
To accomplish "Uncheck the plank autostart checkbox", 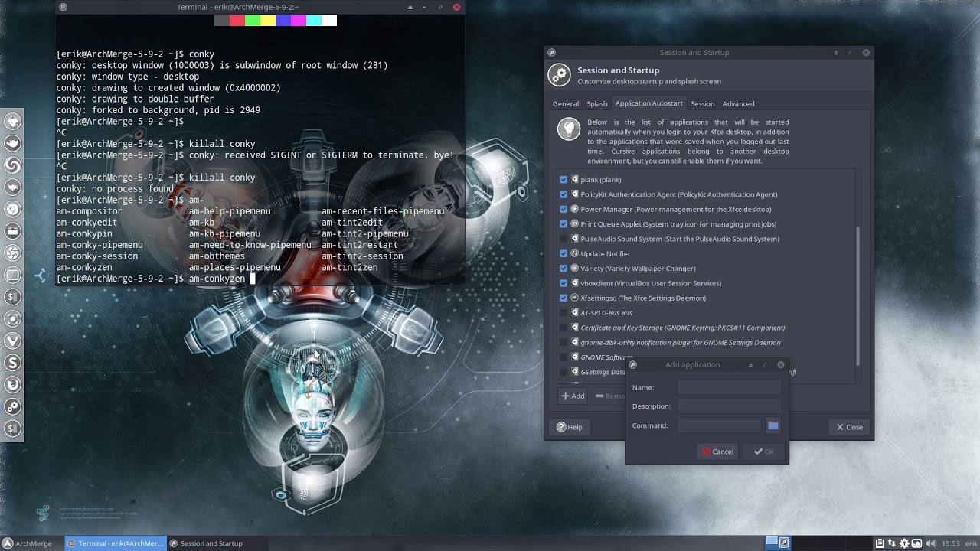I will (x=563, y=180).
